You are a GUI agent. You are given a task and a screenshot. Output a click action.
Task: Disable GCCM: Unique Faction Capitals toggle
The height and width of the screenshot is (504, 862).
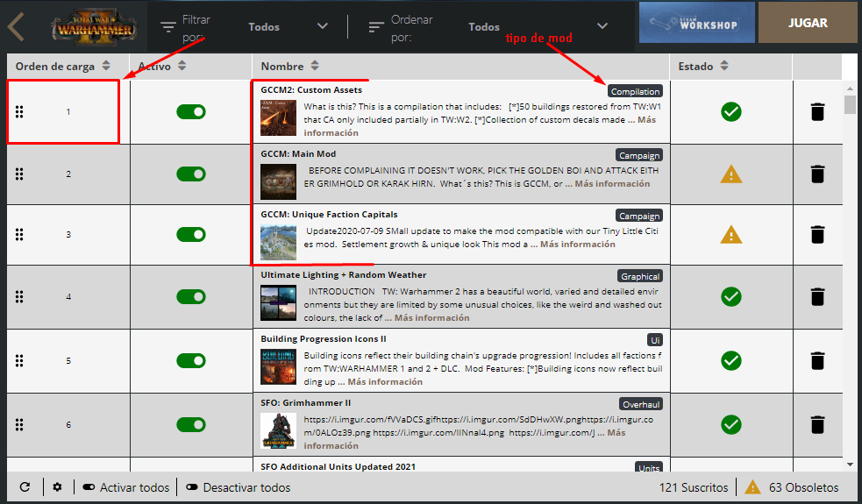point(191,235)
